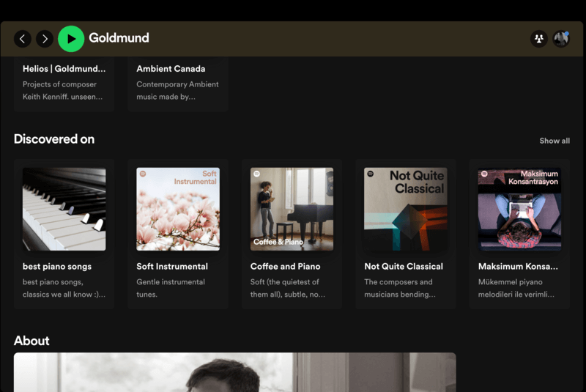Click description 'best piano songs, classics we all know'
Image resolution: width=586 pixels, height=392 pixels.
pos(64,288)
